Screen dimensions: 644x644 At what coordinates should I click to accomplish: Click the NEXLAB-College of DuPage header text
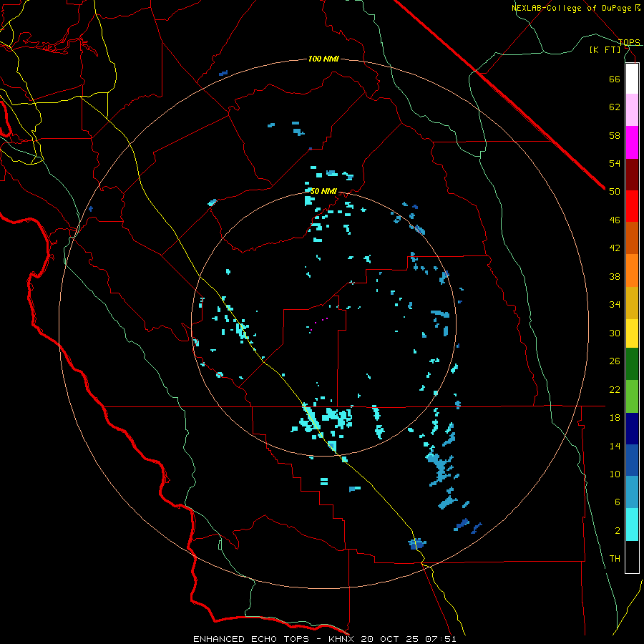tap(571, 8)
